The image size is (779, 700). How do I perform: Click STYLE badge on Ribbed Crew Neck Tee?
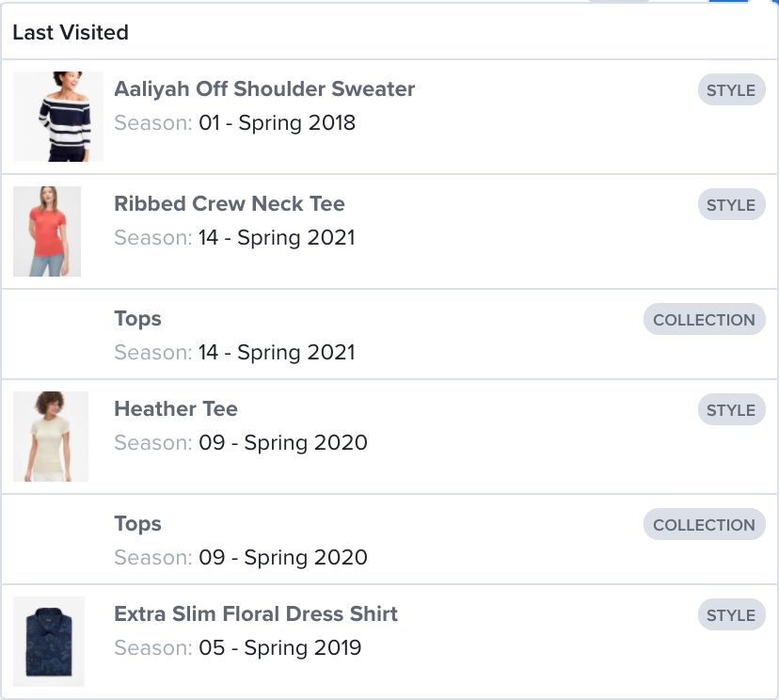[731, 205]
